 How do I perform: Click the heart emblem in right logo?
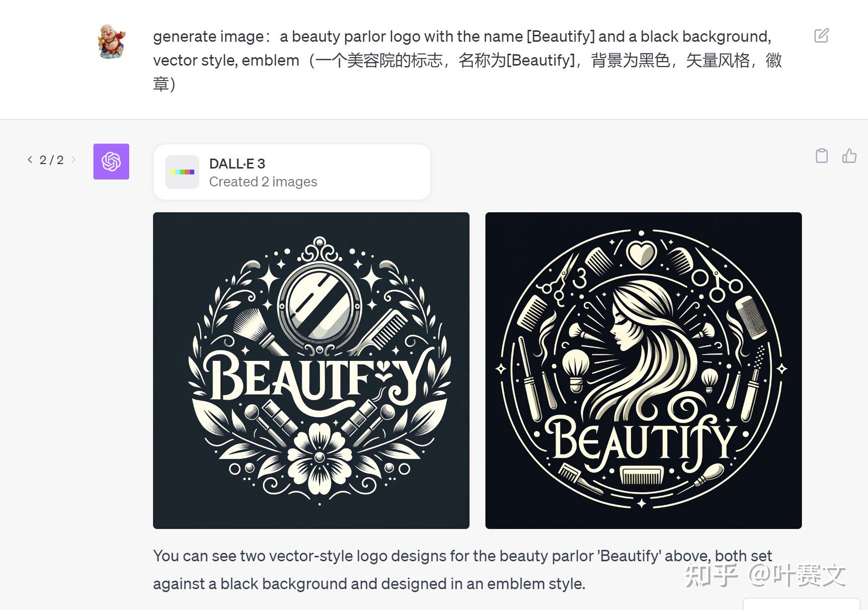(642, 255)
